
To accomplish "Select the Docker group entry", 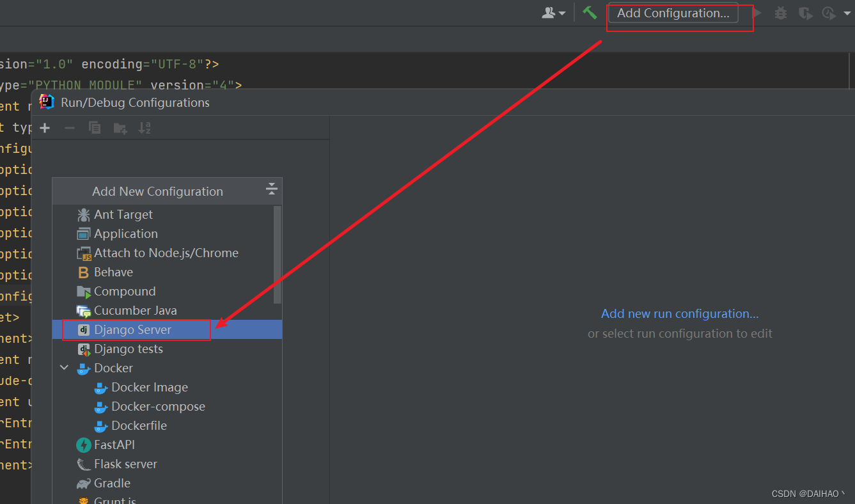I will point(167,368).
